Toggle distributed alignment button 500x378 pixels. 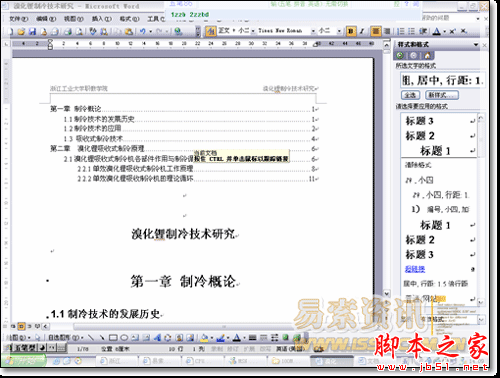[387, 31]
